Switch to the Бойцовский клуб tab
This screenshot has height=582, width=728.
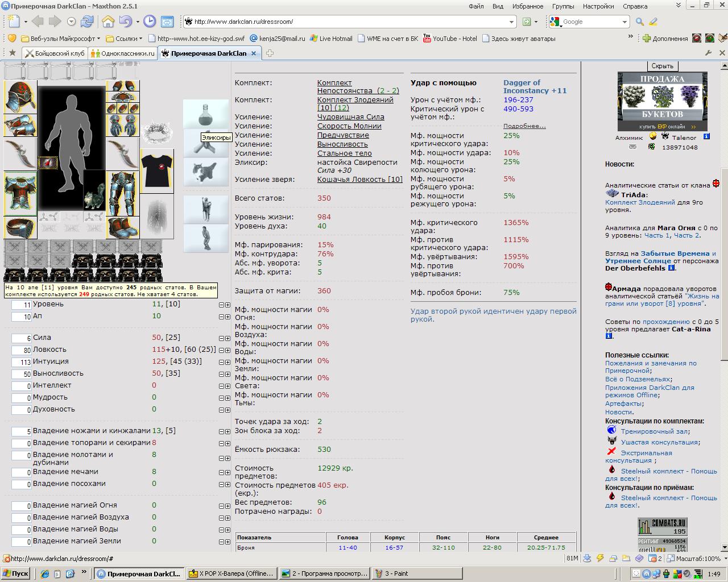55,53
